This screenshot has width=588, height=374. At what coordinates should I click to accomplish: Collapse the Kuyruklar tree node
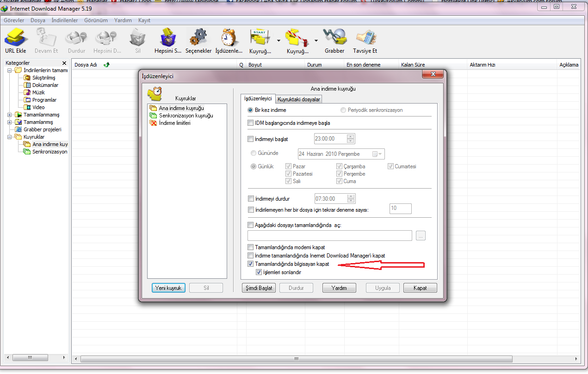pos(10,137)
